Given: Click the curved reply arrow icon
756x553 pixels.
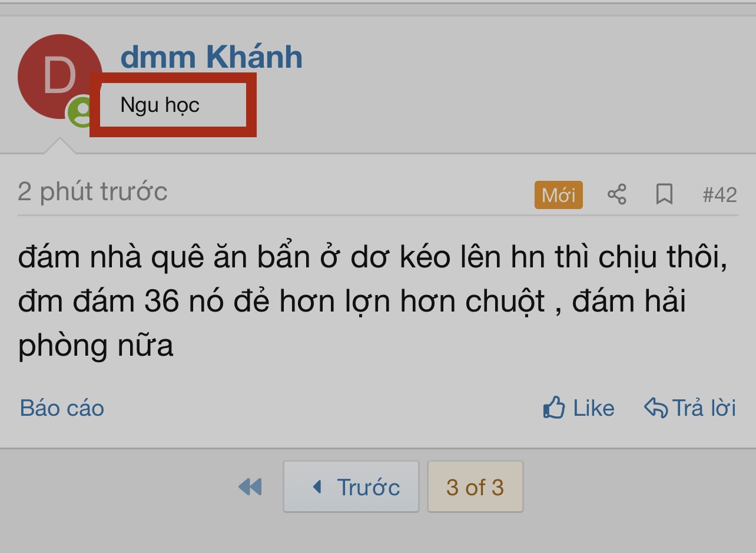Looking at the screenshot, I should [655, 407].
